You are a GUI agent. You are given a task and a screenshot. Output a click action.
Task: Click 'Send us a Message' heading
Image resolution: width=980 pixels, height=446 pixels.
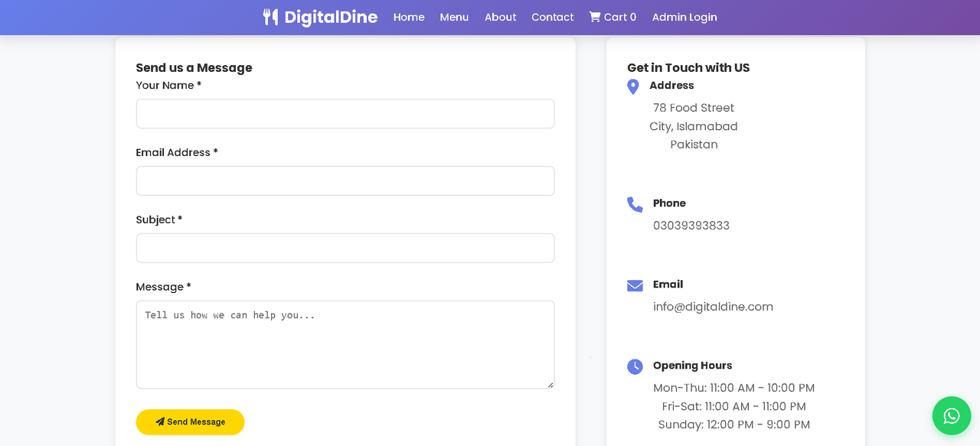point(194,67)
